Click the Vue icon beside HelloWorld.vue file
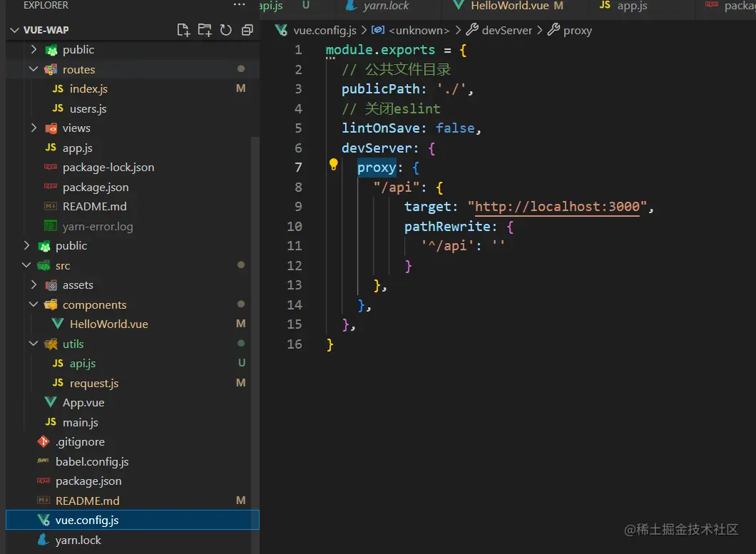The image size is (756, 554). click(58, 324)
